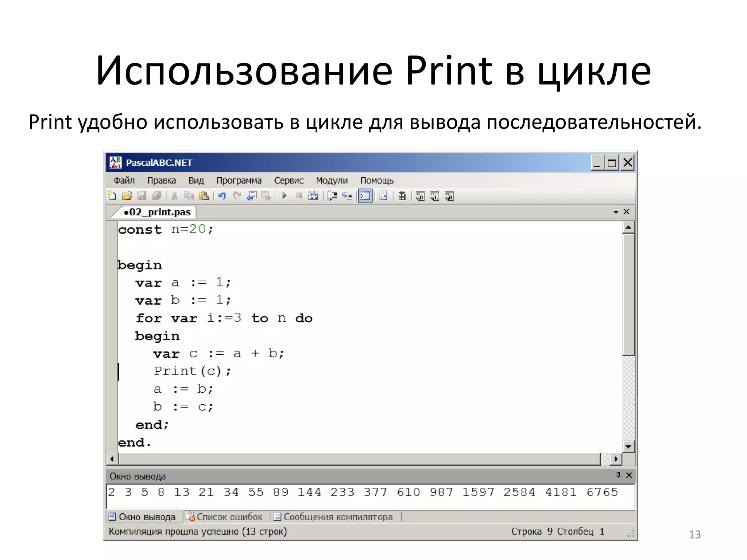Click the 'Компиляция прошла успешно' status text
The image size is (747, 560).
(x=198, y=532)
